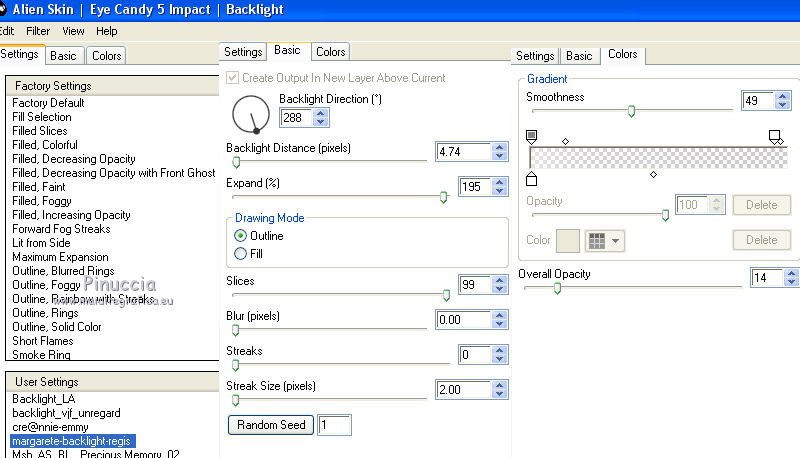
Task: Click the upper gradient midpoint diamond
Action: coord(565,141)
